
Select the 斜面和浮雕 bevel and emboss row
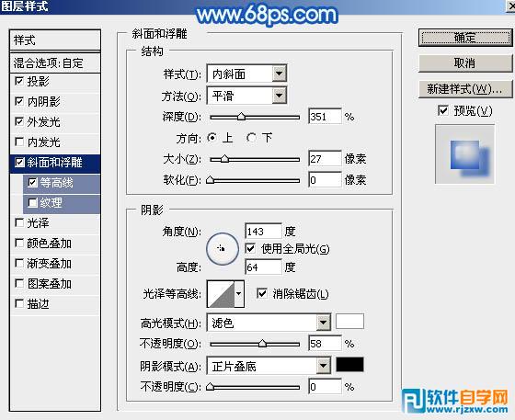click(55, 163)
